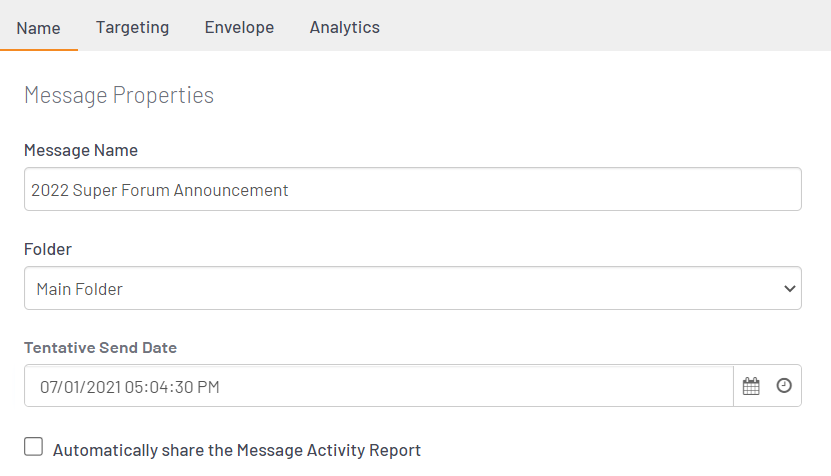
Task: Focus the Tentative Send Date field
Action: click(x=379, y=386)
